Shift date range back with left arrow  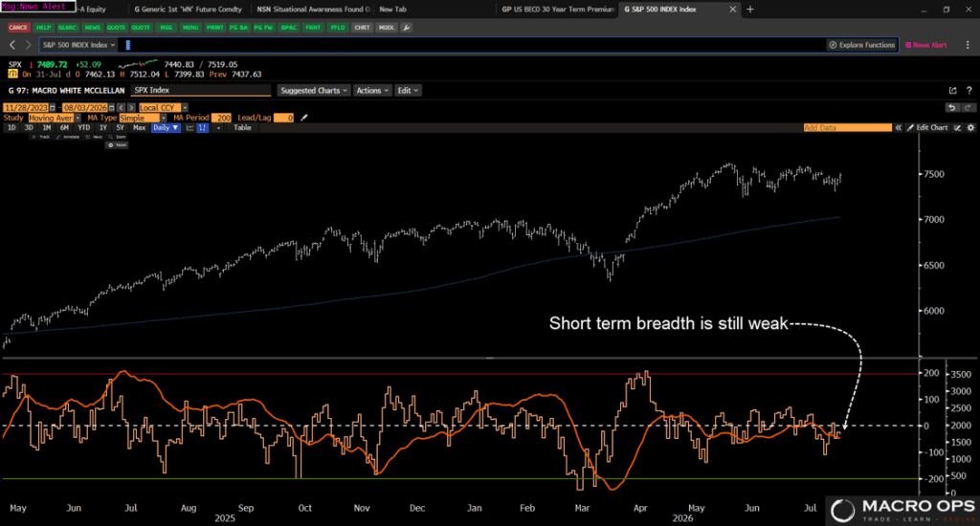122,108
